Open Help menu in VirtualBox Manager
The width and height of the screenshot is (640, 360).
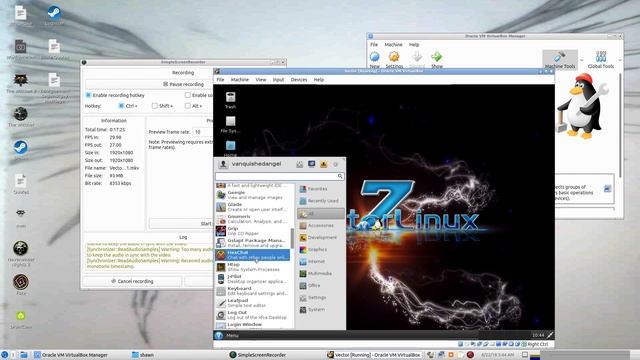[414, 44]
